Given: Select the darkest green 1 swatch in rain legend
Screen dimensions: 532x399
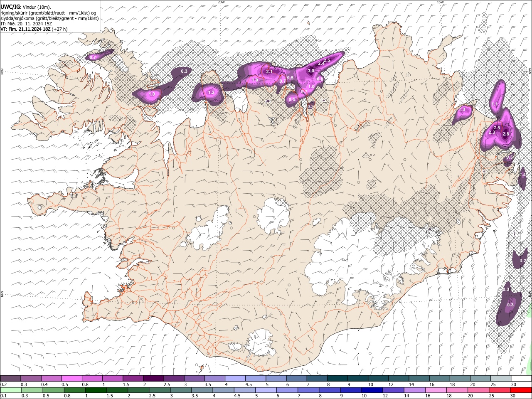Looking at the screenshot, I should (96, 390).
